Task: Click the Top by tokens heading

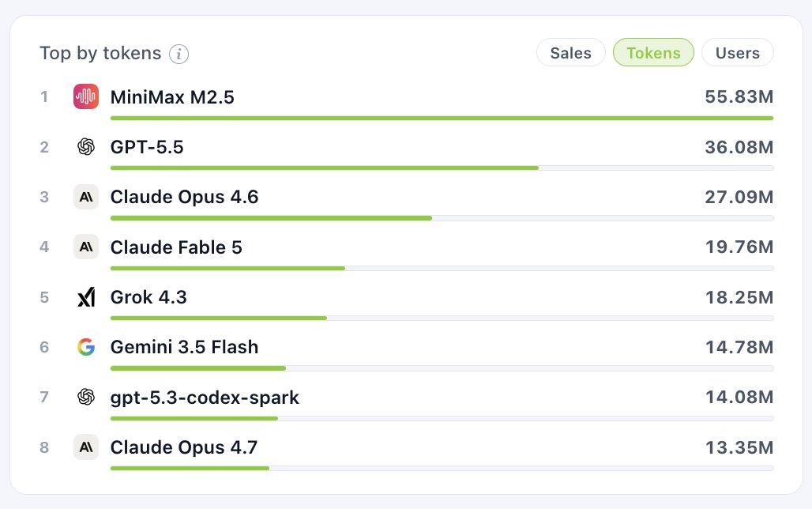Action: tap(100, 54)
